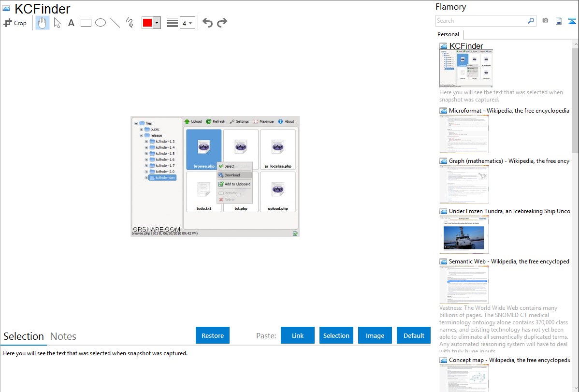The height and width of the screenshot is (392, 579).
Task: Click the 'Microformat - Wikipedia' snapshot title
Action: (x=509, y=111)
